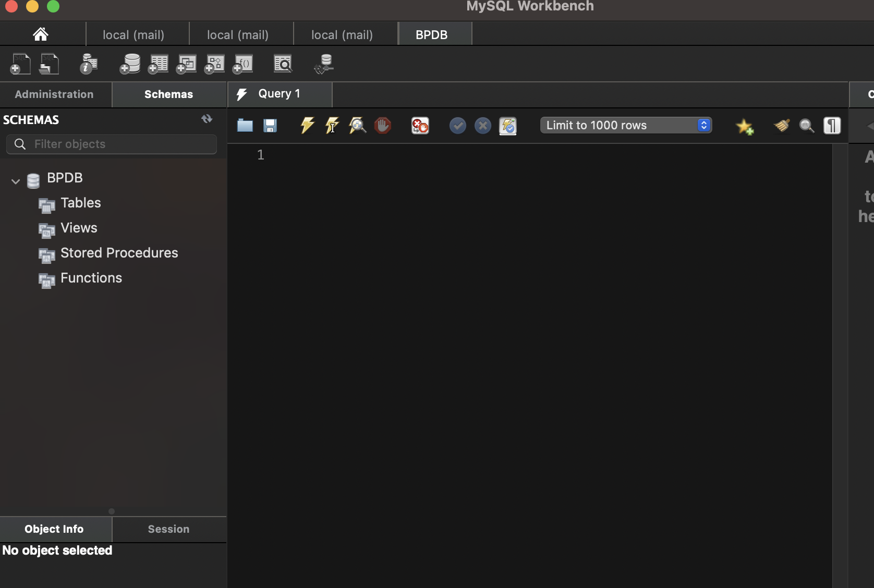Switch to the BPDB connection tab
The height and width of the screenshot is (588, 874).
click(x=434, y=34)
